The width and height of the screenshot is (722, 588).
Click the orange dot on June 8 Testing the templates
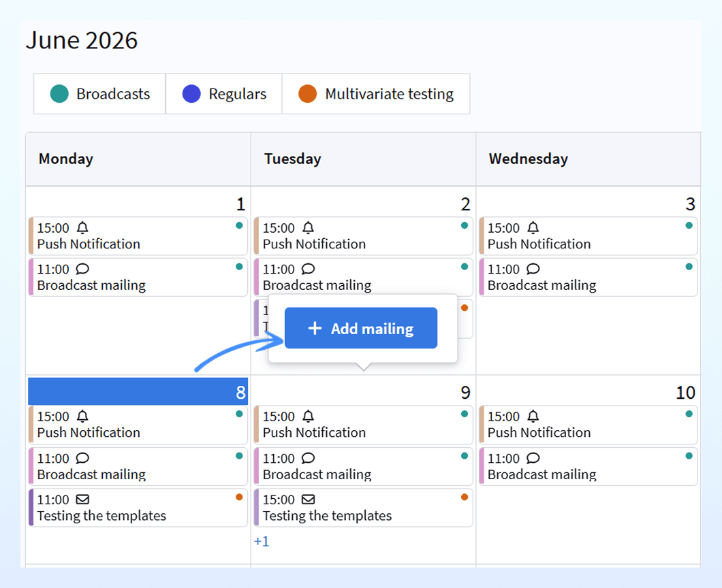[x=239, y=497]
